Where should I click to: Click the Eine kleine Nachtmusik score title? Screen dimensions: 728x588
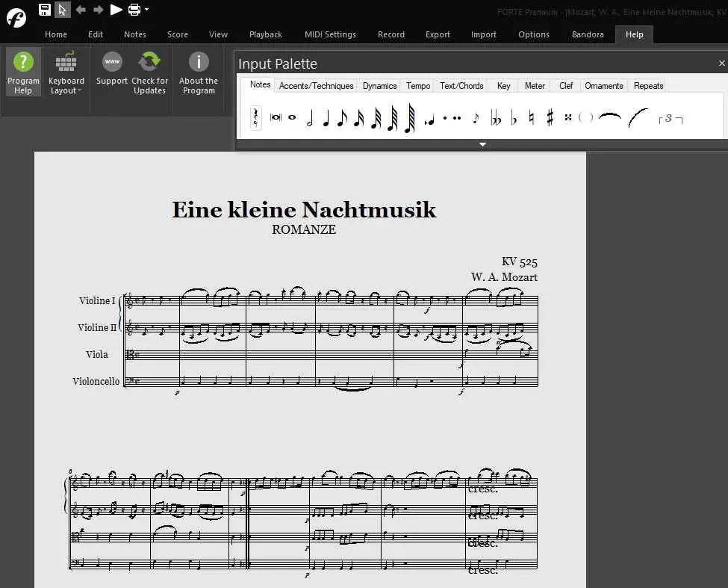[304, 210]
